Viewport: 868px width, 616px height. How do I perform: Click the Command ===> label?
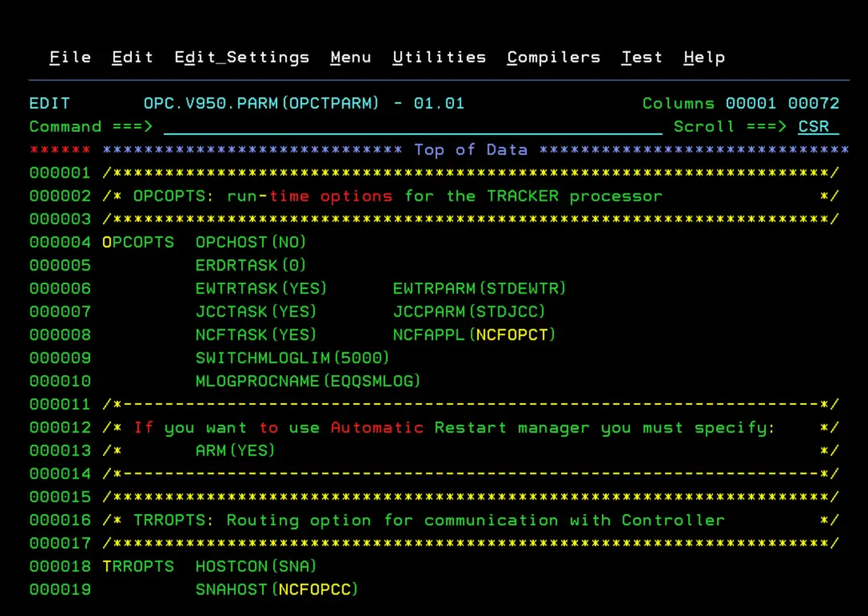pos(91,127)
